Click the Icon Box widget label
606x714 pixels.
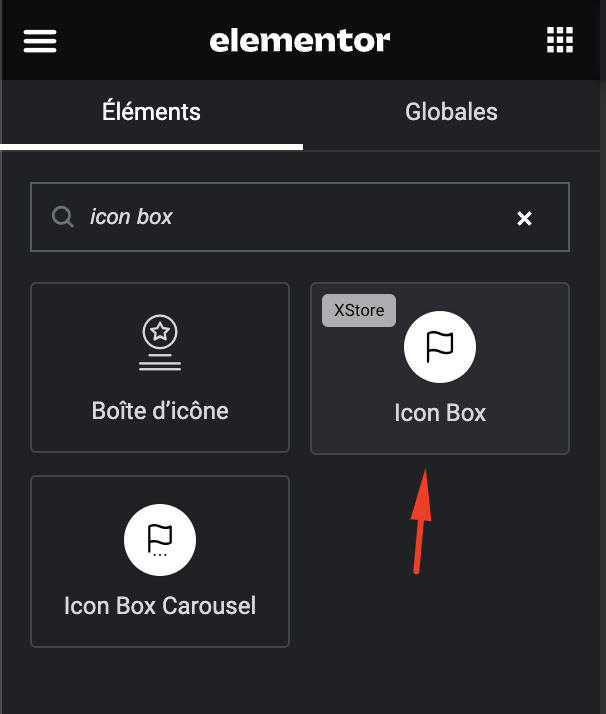pyautogui.click(x=440, y=413)
